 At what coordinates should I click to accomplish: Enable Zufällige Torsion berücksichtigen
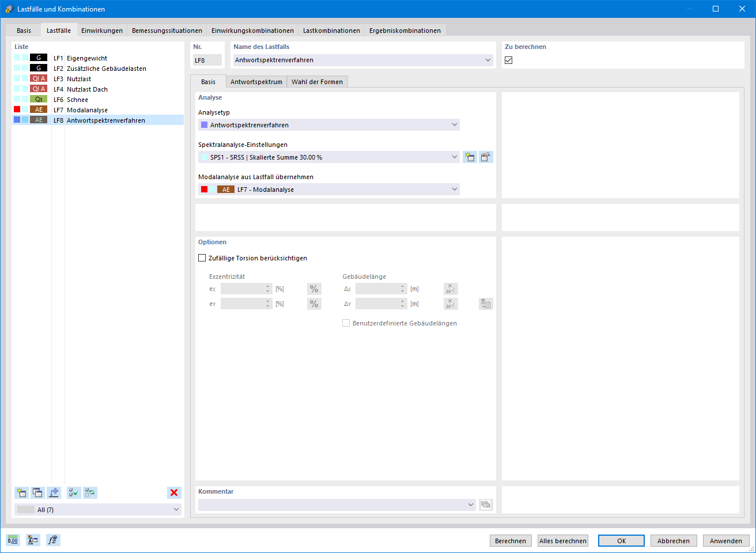tap(202, 258)
